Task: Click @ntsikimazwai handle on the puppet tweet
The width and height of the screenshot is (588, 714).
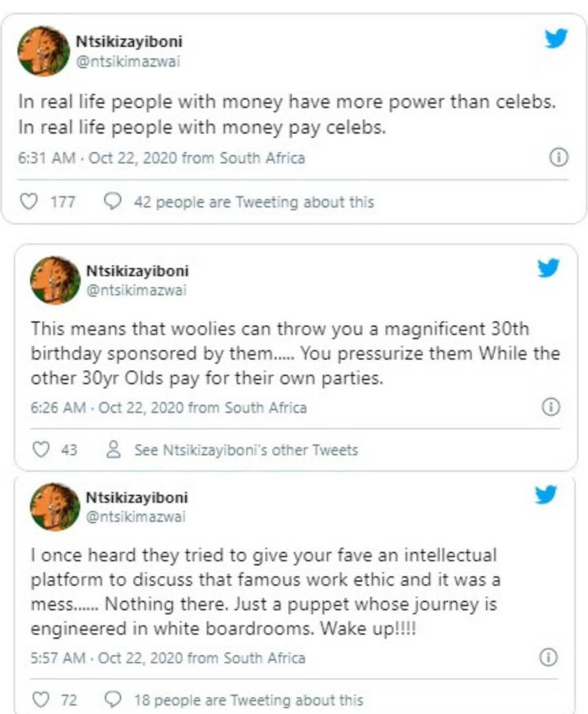Action: (x=135, y=517)
